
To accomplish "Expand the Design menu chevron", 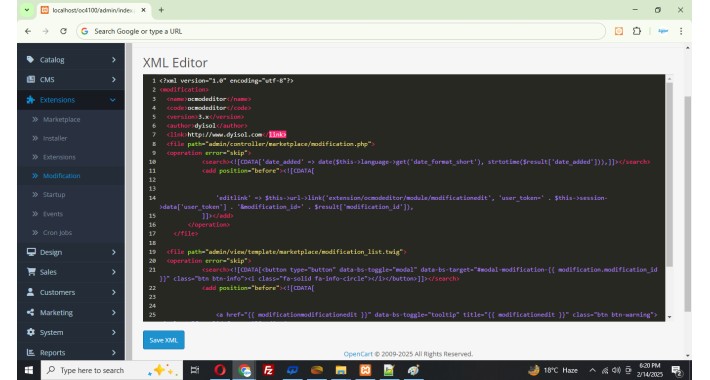I will click(113, 252).
